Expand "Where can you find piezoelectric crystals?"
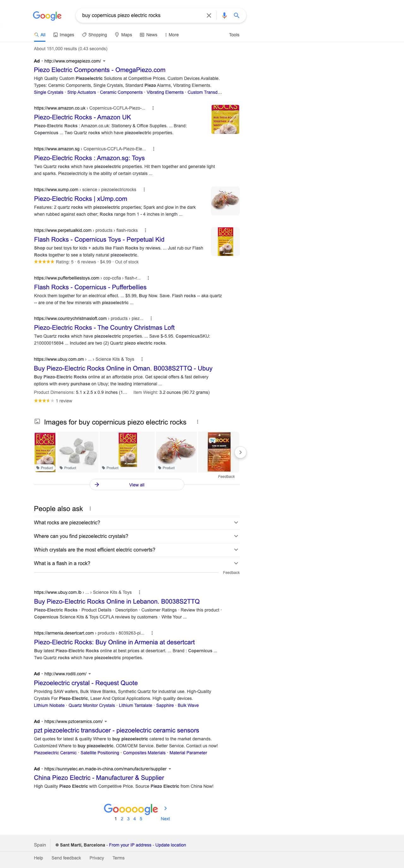Screen dimensions: 404x868 pyautogui.click(x=137, y=536)
